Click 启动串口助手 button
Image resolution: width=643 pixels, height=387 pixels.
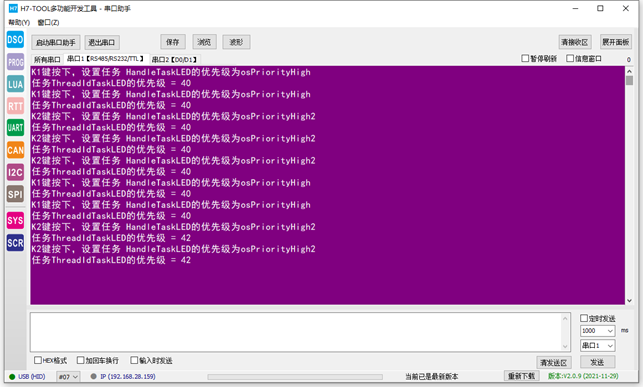point(55,42)
